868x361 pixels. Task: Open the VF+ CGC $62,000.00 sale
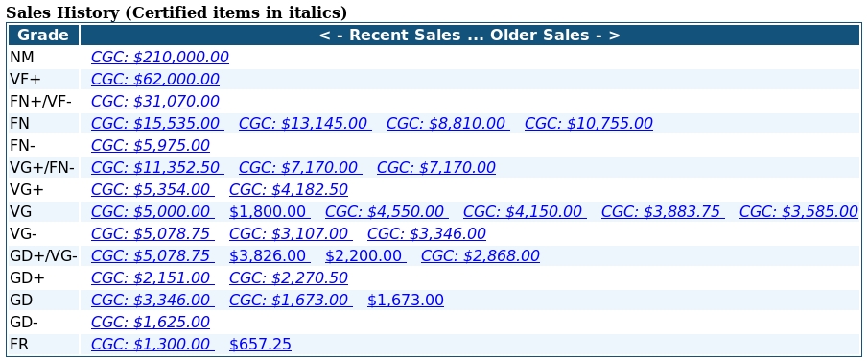point(155,80)
